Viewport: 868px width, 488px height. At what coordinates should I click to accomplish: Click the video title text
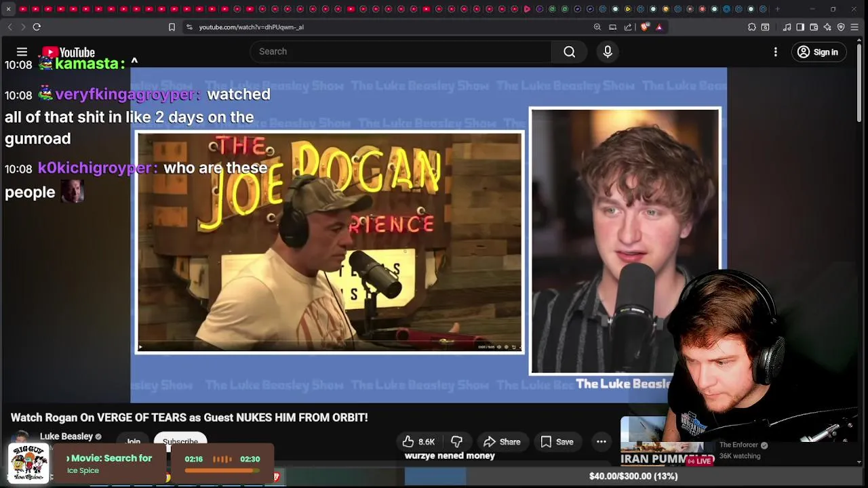[x=189, y=418]
